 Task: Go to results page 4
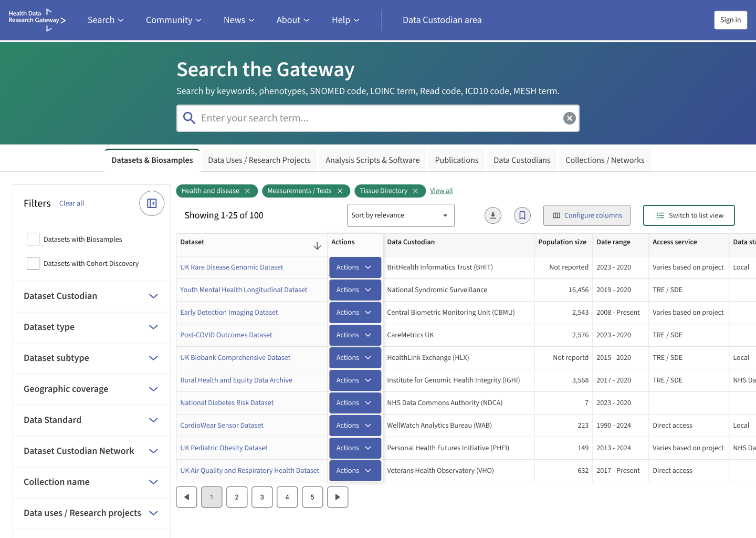click(287, 497)
